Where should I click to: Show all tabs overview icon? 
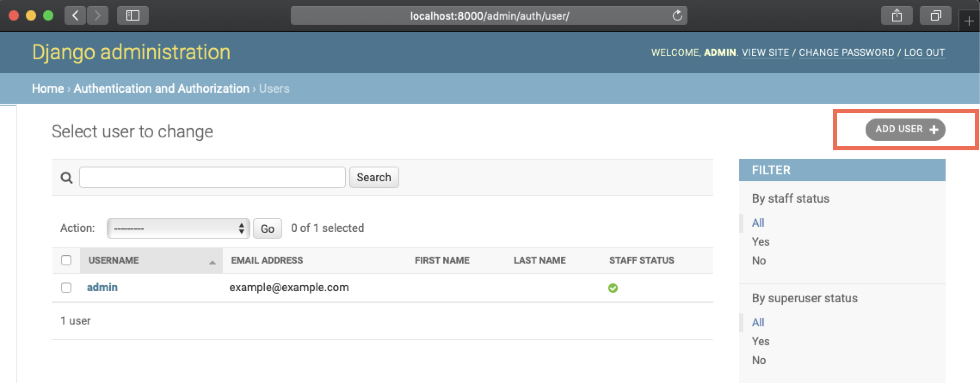click(935, 16)
